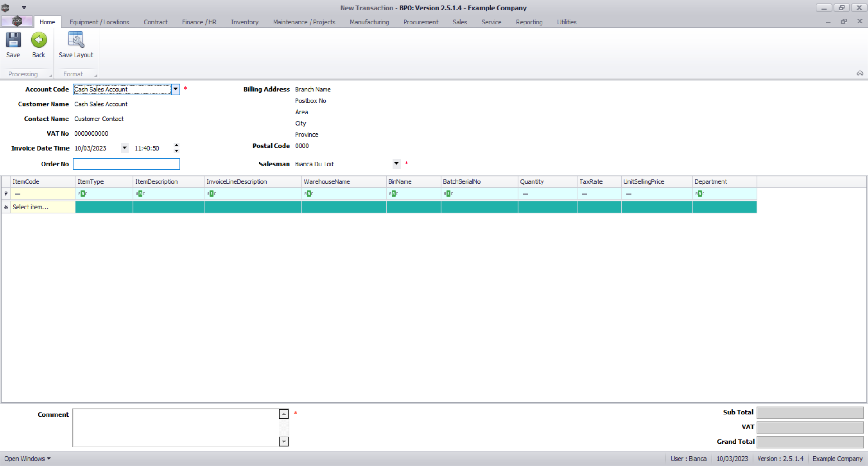This screenshot has width=868, height=466.
Task: Open the Invoice Date calendar dropdown
Action: pyautogui.click(x=124, y=148)
